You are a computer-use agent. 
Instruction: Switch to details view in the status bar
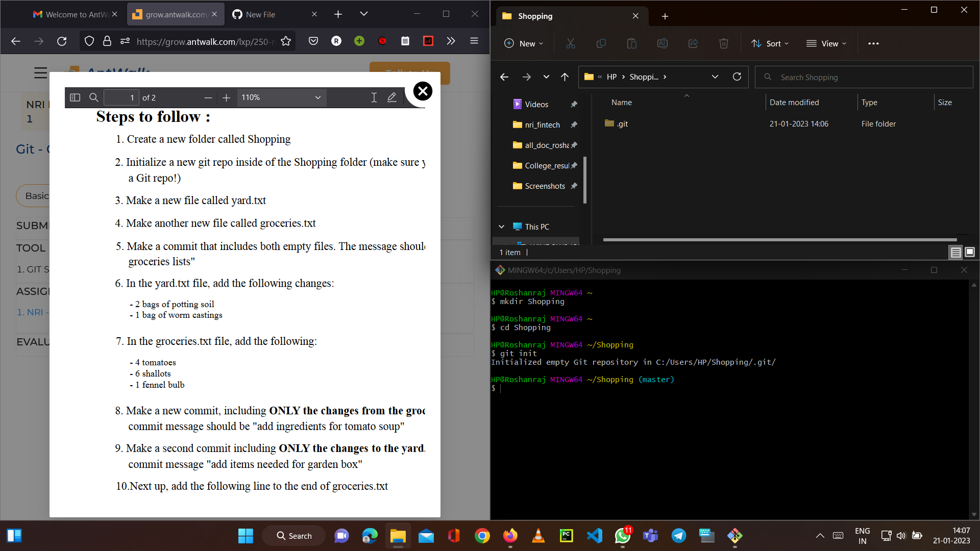[x=955, y=252]
